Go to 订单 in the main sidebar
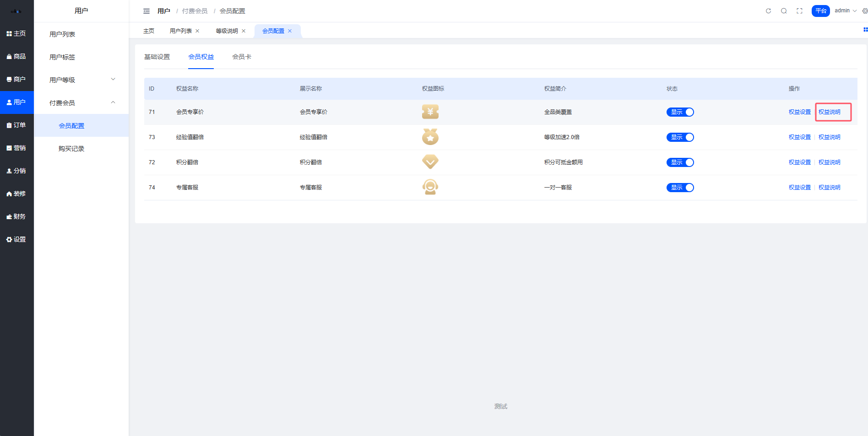868x436 pixels. 16,125
